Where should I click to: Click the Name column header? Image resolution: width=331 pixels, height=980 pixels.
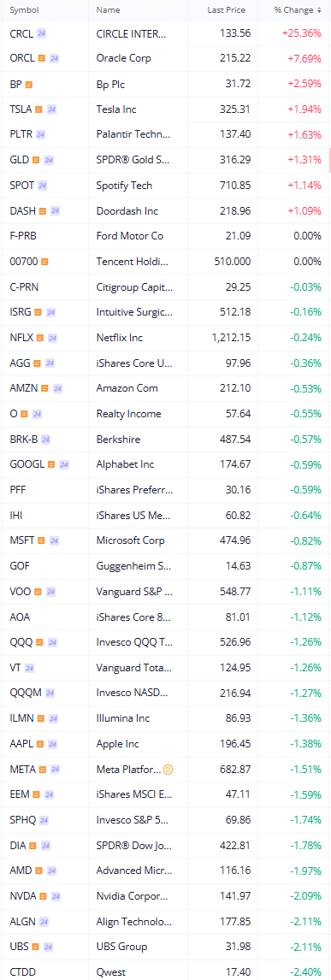coord(109,10)
